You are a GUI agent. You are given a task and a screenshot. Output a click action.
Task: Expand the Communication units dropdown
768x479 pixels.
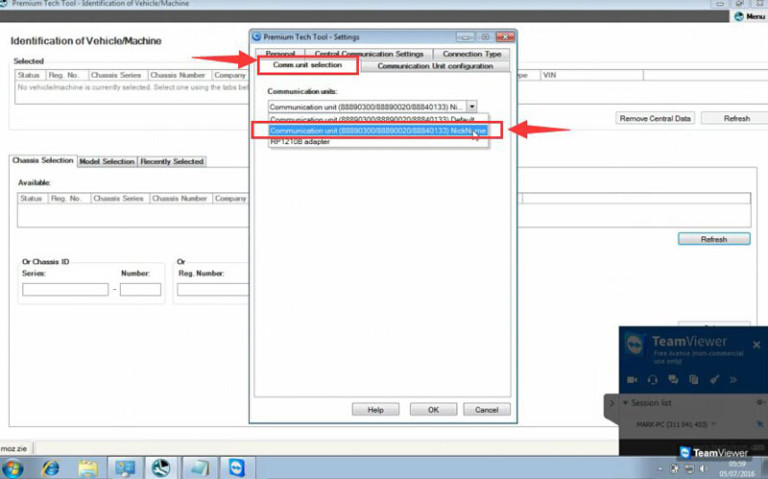click(x=471, y=105)
